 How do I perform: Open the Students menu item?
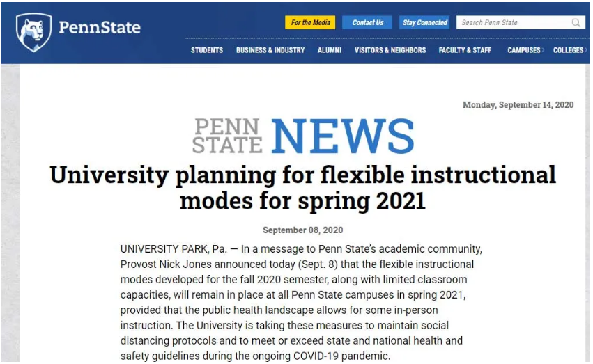[206, 50]
